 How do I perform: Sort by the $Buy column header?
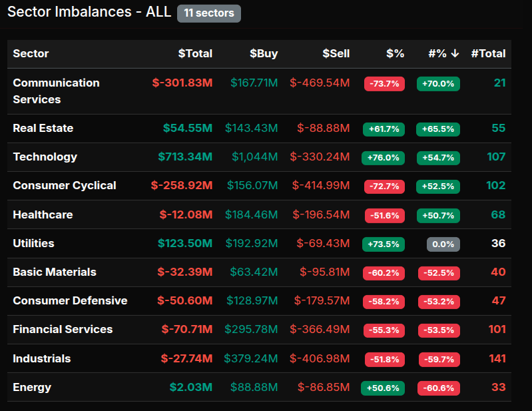(x=264, y=54)
